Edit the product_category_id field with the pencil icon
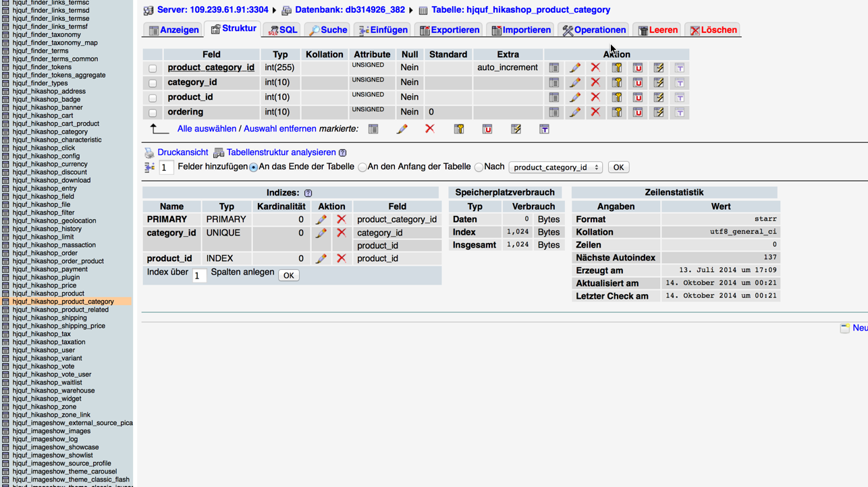Viewport: 868px width, 487px height. click(x=575, y=67)
